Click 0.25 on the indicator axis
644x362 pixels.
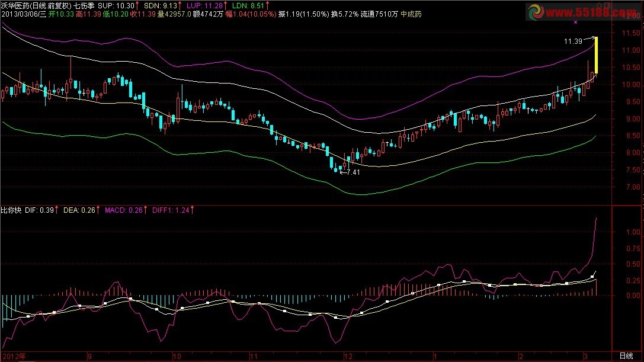(x=633, y=280)
